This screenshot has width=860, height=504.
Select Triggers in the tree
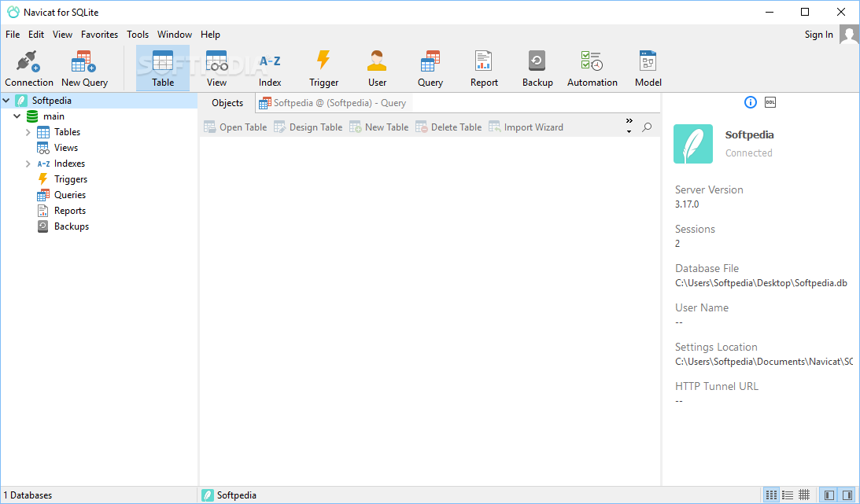pos(70,179)
